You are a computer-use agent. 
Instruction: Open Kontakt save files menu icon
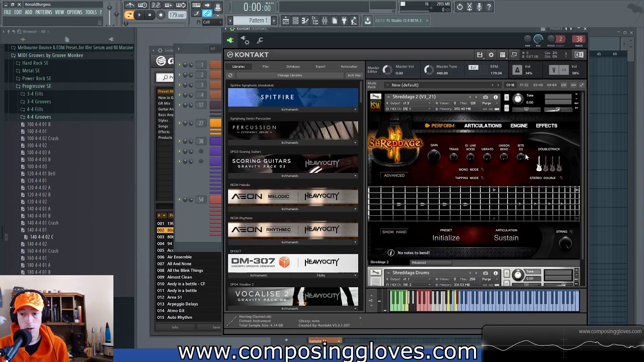[479, 55]
